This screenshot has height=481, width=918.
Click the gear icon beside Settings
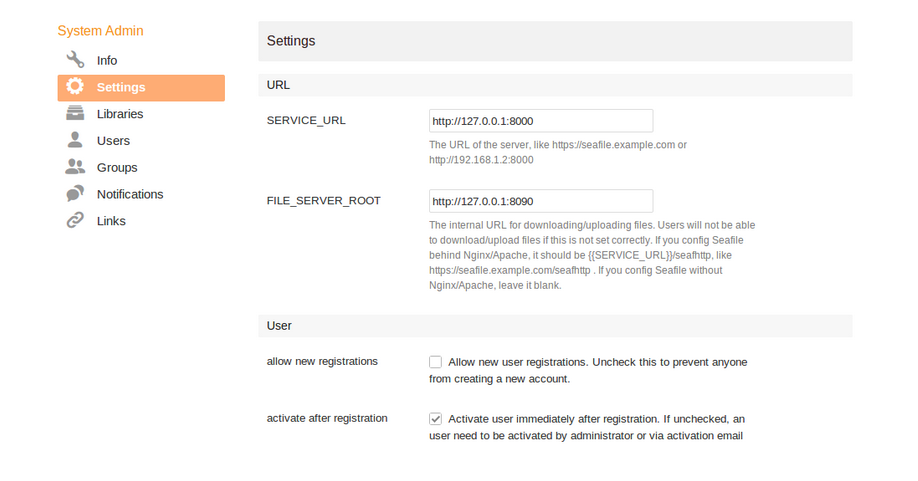coord(75,87)
